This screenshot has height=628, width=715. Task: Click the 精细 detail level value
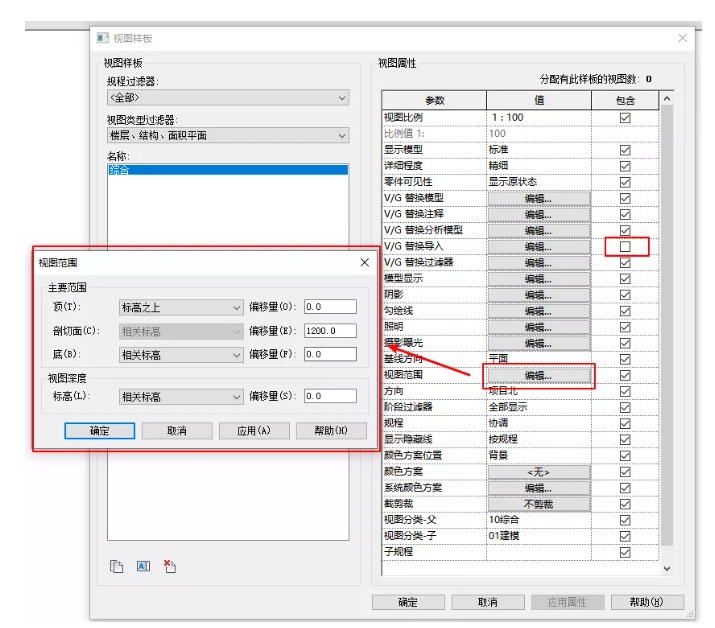point(498,166)
